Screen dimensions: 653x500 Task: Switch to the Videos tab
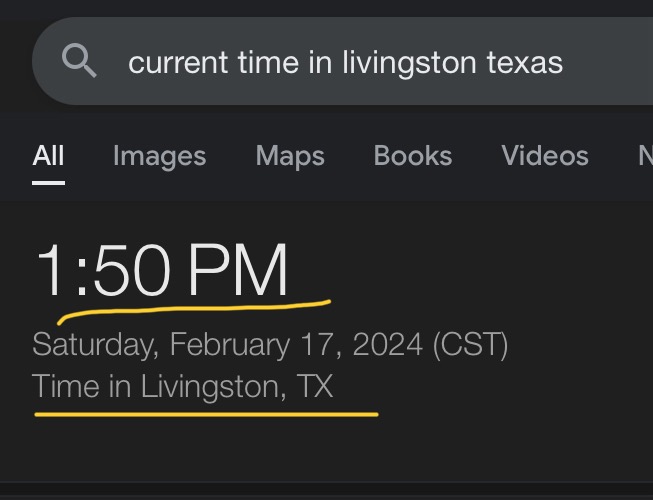[544, 156]
